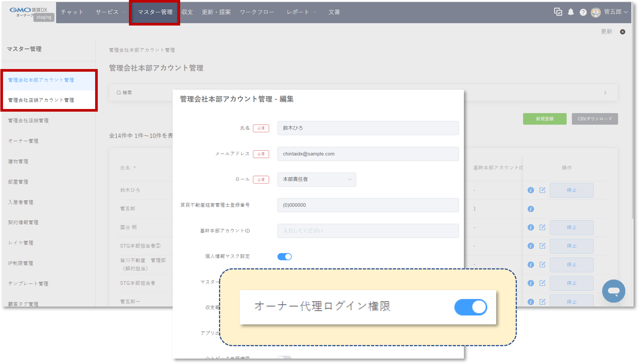Click the CSVダウンロード button
The height and width of the screenshot is (364, 639).
(595, 119)
